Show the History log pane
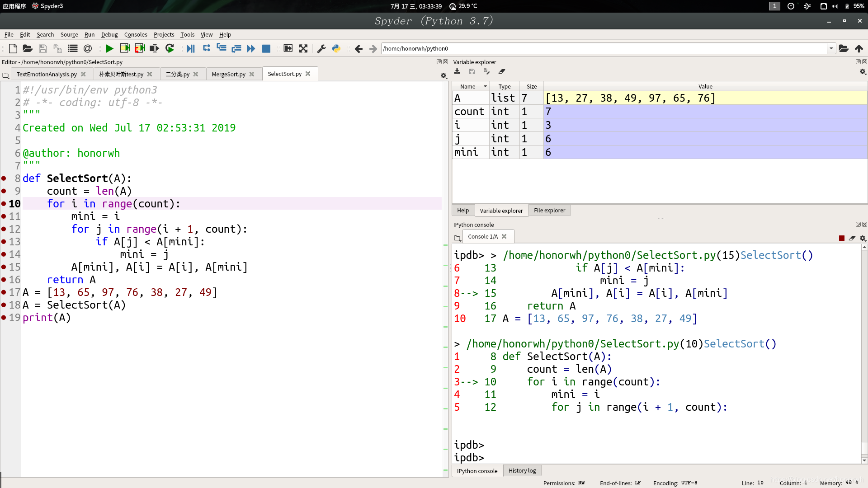The height and width of the screenshot is (488, 868). [522, 470]
